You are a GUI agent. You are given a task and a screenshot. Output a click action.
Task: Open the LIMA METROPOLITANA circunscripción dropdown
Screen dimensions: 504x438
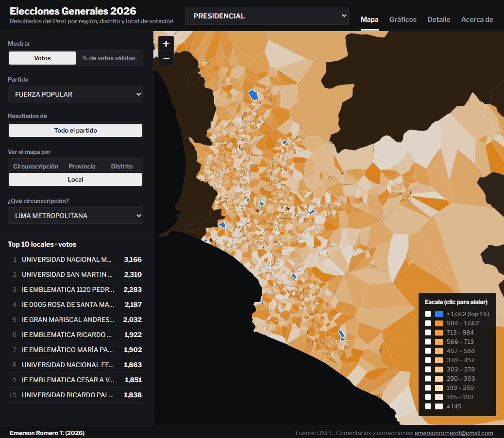[76, 216]
